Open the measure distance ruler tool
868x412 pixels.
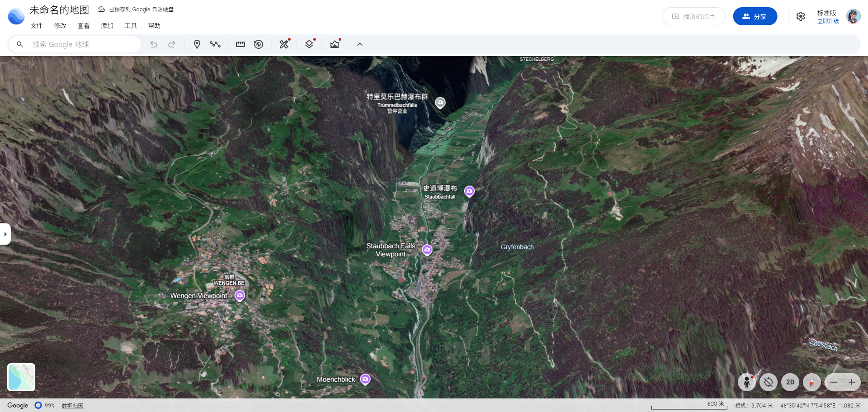(241, 44)
